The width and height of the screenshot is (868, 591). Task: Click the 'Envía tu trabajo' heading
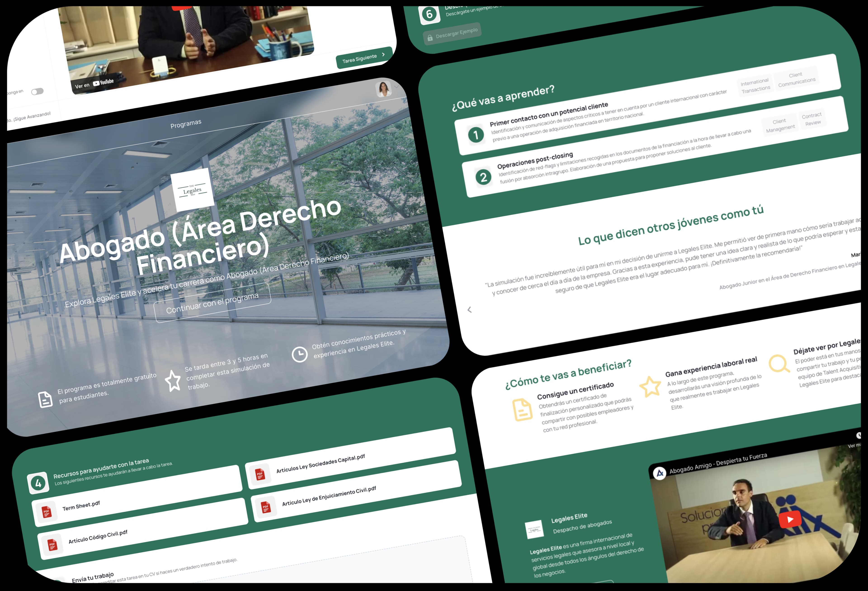point(93,577)
